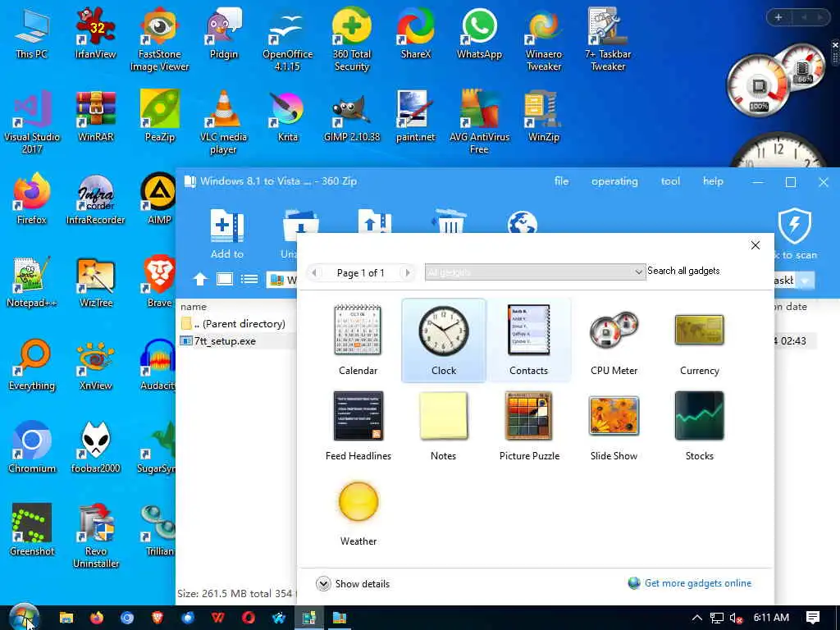
Task: Open ShareX desktop shortcut
Action: click(x=416, y=33)
